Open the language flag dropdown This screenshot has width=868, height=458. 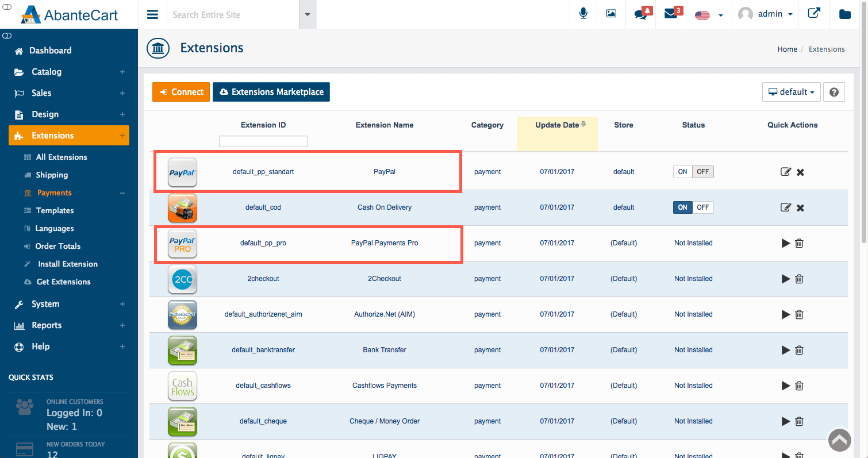(709, 15)
